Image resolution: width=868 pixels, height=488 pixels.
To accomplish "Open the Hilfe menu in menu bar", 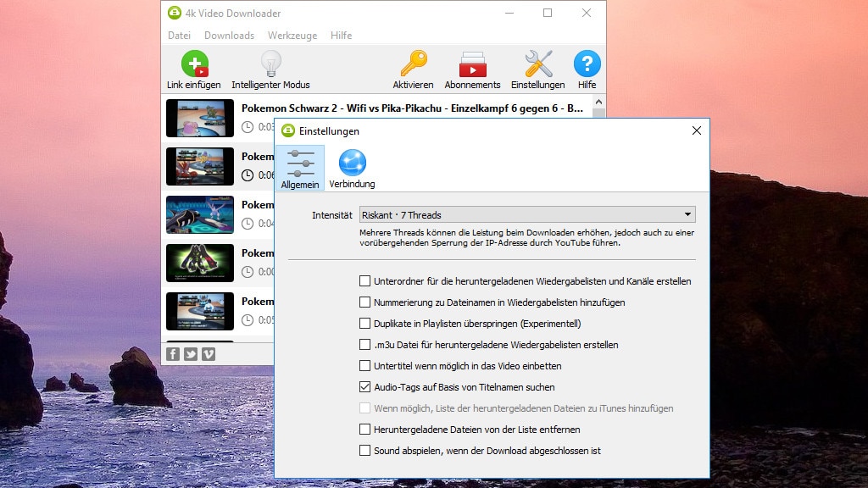I will pos(341,36).
